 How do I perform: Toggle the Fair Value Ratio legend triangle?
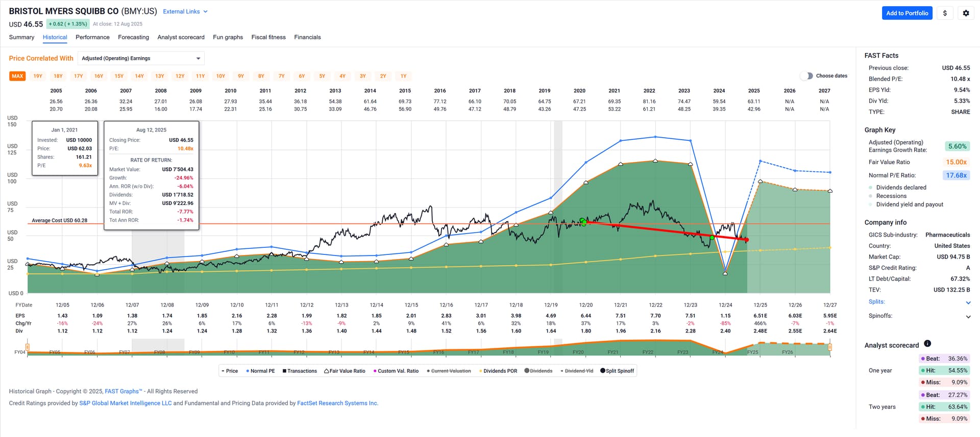327,371
